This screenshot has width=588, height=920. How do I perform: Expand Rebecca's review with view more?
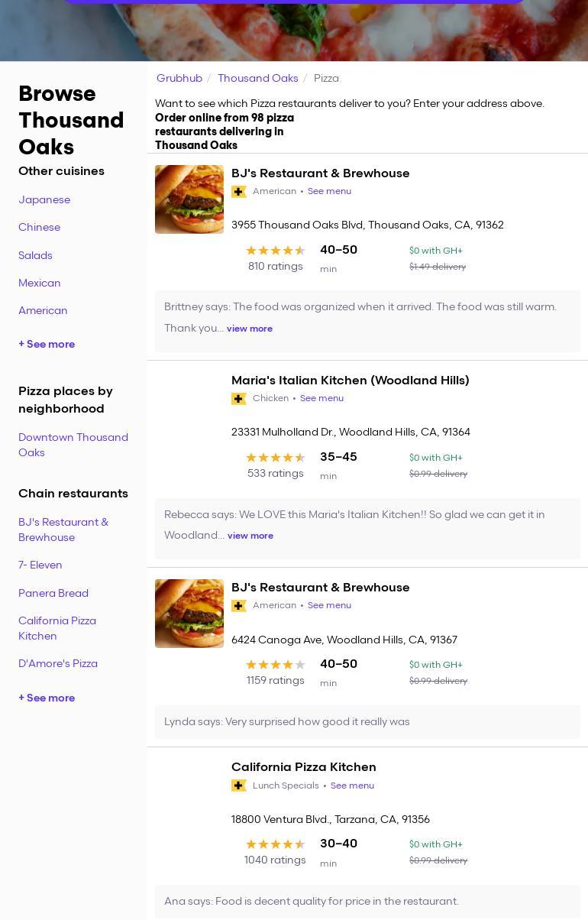click(250, 536)
